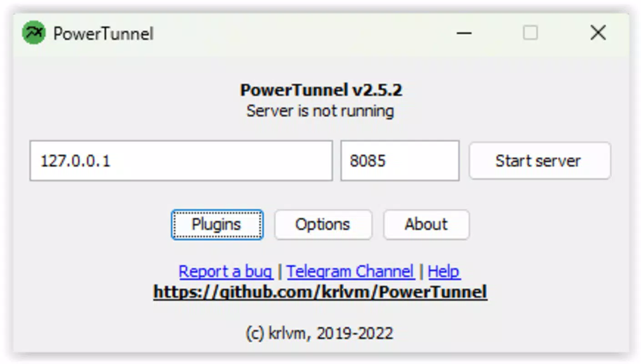Click the Server is not running status

(x=320, y=111)
